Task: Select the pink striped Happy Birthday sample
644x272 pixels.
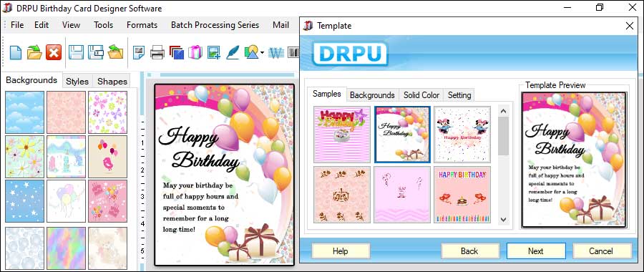Action: 342,135
